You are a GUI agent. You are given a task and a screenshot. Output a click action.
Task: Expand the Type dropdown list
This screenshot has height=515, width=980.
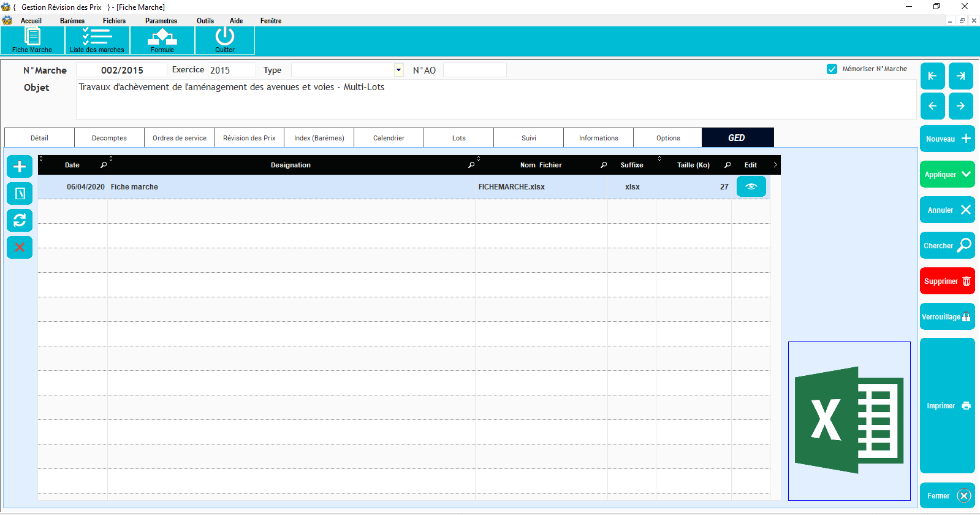click(x=398, y=70)
